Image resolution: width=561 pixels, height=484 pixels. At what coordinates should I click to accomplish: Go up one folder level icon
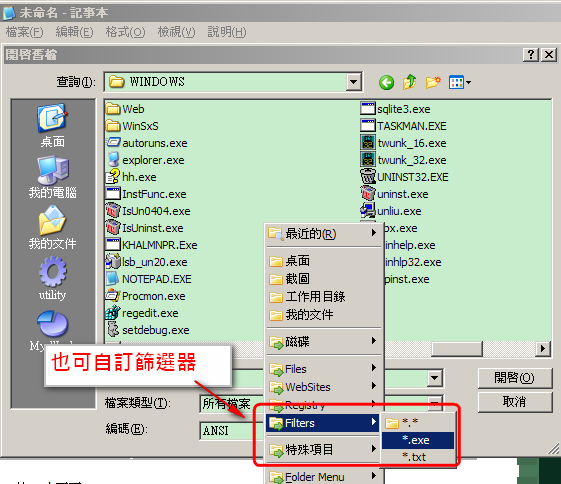click(410, 82)
